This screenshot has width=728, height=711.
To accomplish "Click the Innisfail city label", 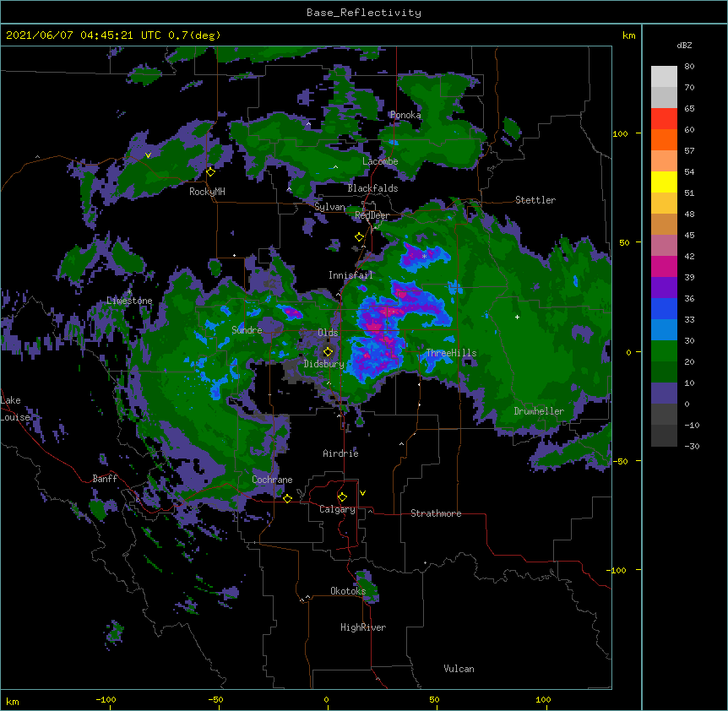I will coord(350,275).
